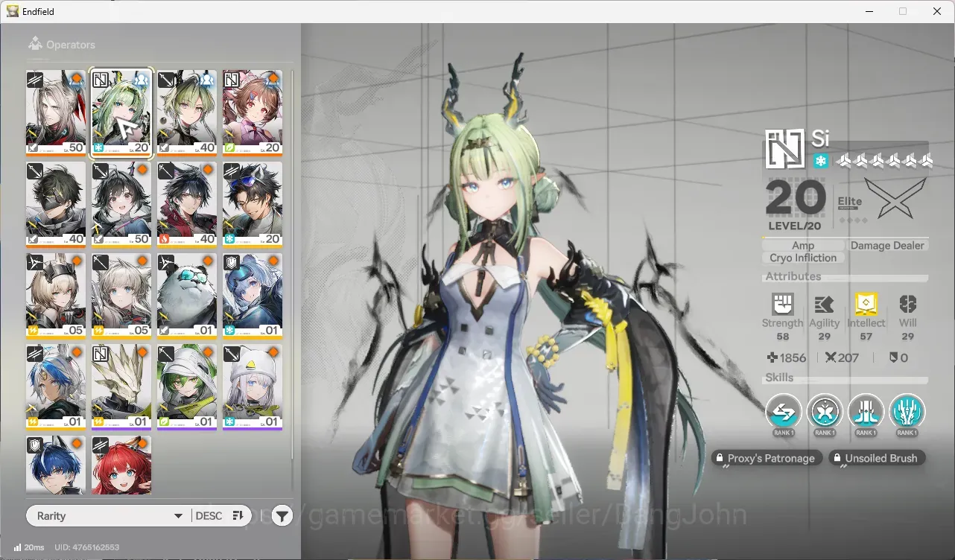Click the LEVEL/20 text under the level
The height and width of the screenshot is (560, 955).
[x=794, y=226]
